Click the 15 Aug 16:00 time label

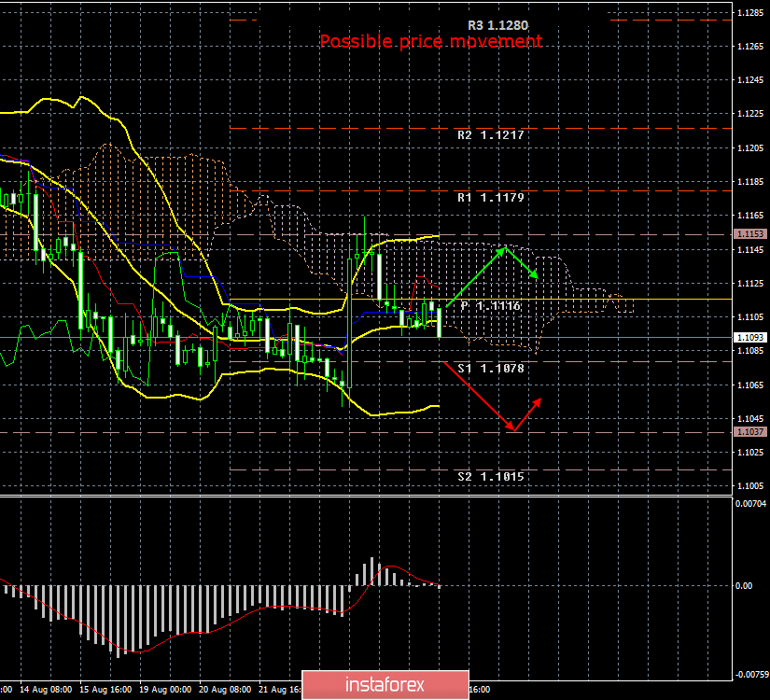point(105,690)
